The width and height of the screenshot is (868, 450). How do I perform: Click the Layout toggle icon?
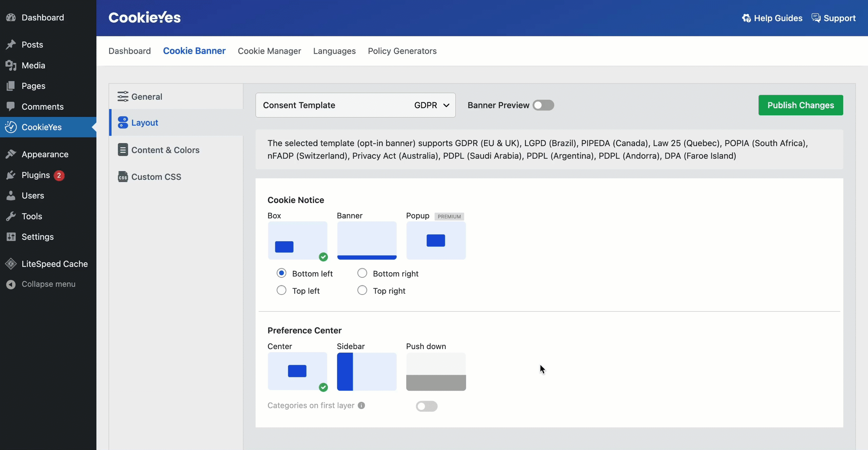point(123,122)
